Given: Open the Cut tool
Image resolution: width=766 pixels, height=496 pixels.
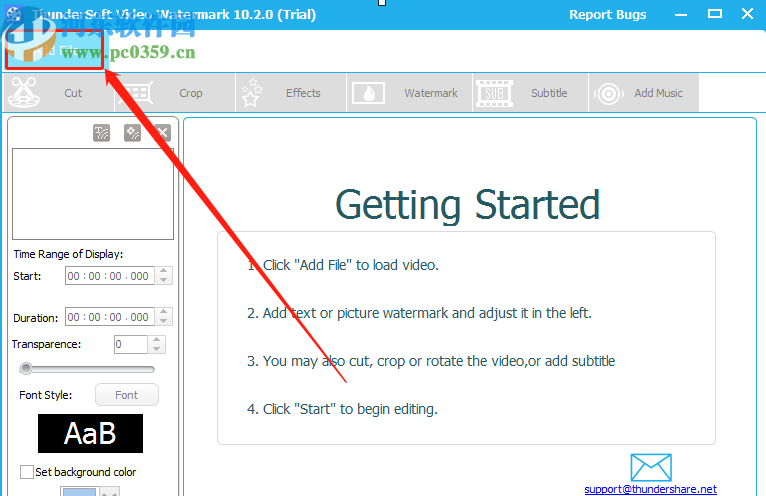Looking at the screenshot, I should (59, 93).
